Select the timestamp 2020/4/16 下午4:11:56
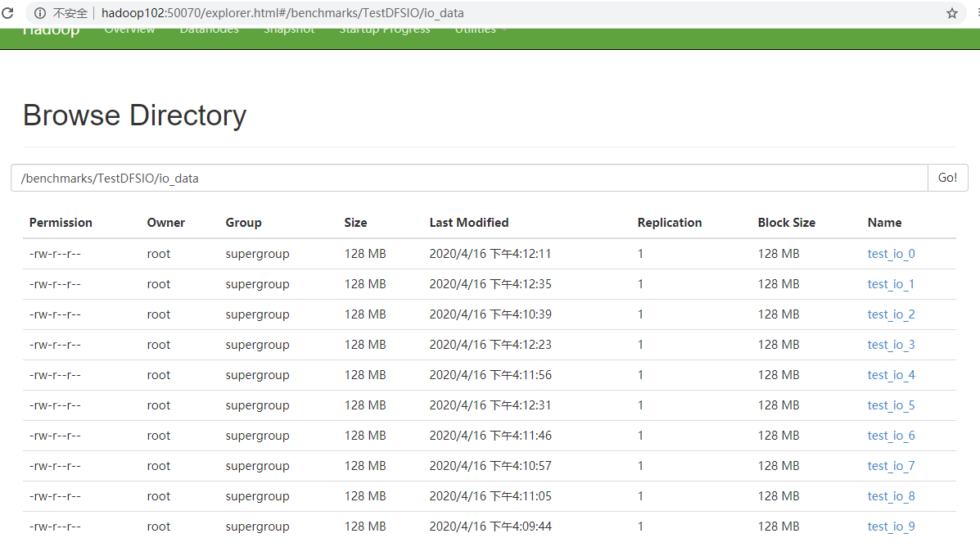The width and height of the screenshot is (980, 556). point(490,375)
